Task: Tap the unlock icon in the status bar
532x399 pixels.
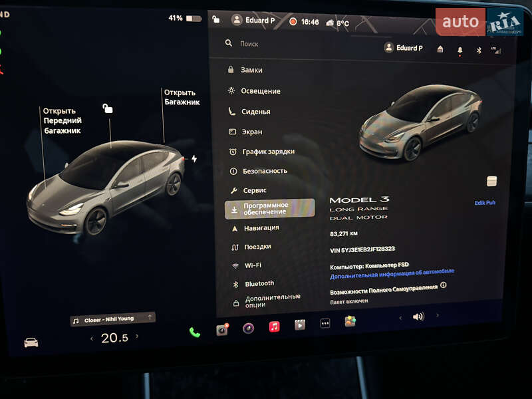Action: (215, 19)
